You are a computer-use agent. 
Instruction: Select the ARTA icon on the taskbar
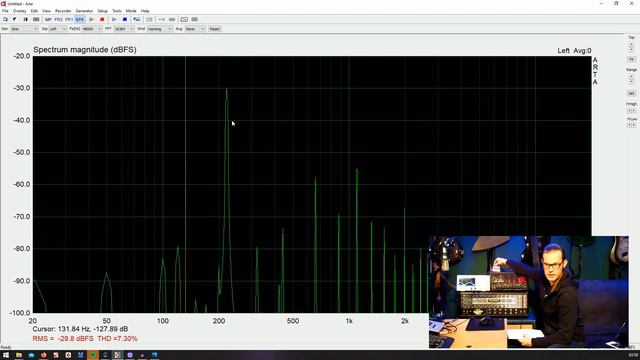click(117, 355)
